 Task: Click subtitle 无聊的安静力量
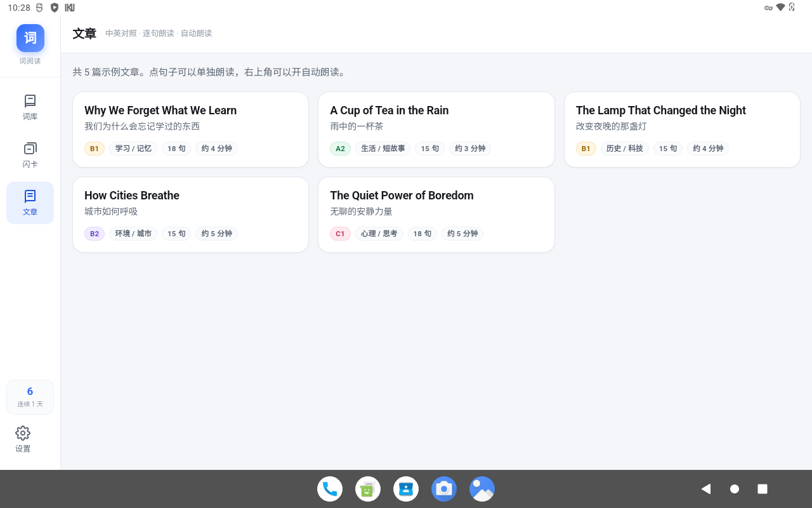pyautogui.click(x=361, y=211)
